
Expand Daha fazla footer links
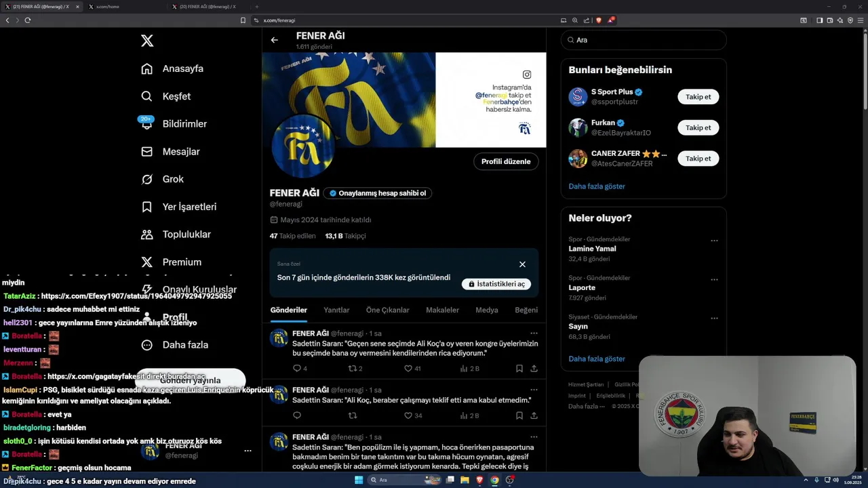(587, 407)
